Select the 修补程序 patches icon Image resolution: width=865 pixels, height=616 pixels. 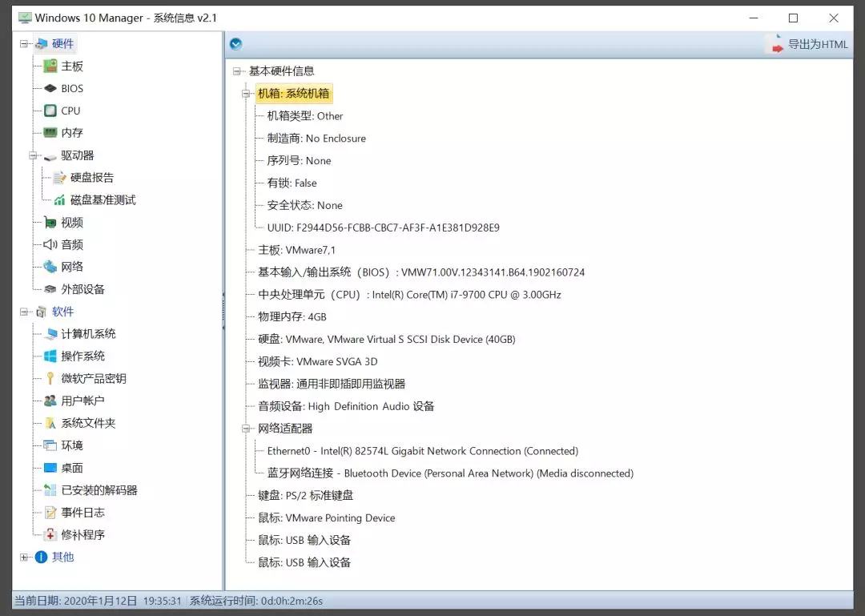click(50, 535)
